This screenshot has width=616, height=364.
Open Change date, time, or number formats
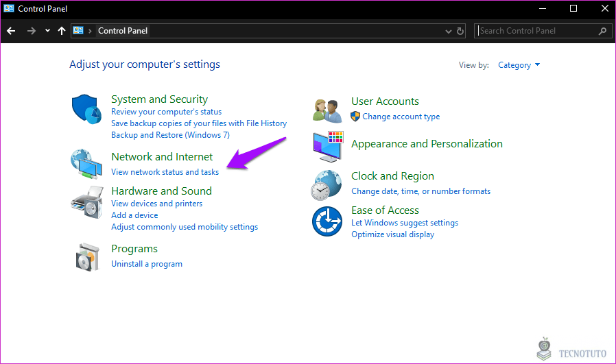[x=420, y=191]
